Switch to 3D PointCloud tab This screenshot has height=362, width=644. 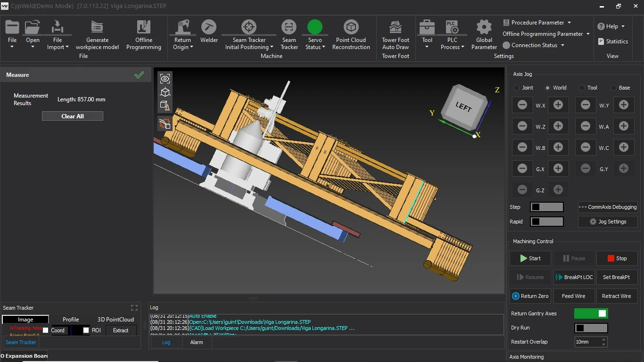pos(116,320)
